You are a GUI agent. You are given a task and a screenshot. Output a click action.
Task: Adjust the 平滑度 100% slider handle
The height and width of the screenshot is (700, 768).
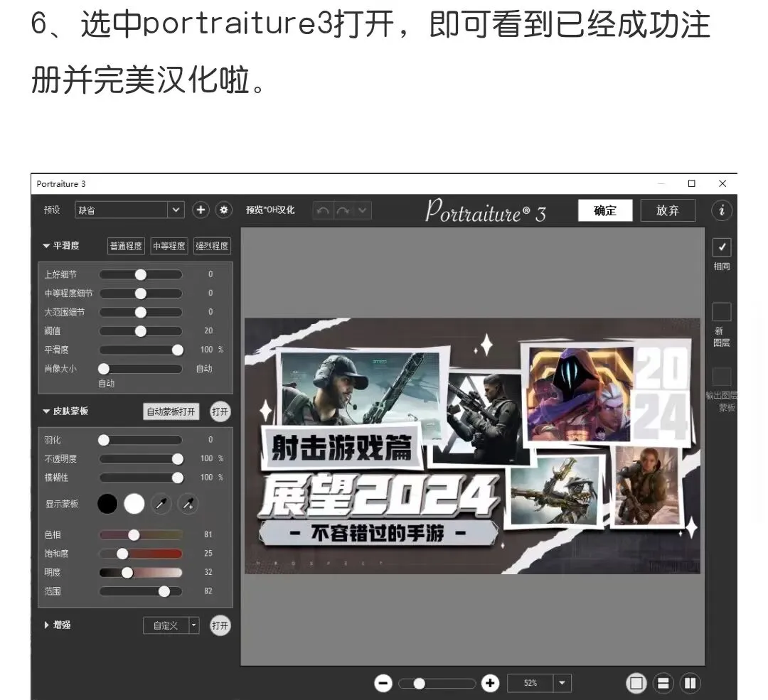tap(177, 350)
